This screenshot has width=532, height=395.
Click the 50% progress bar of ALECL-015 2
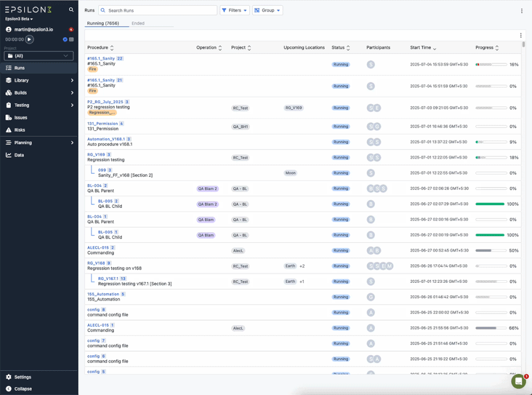[491, 250]
